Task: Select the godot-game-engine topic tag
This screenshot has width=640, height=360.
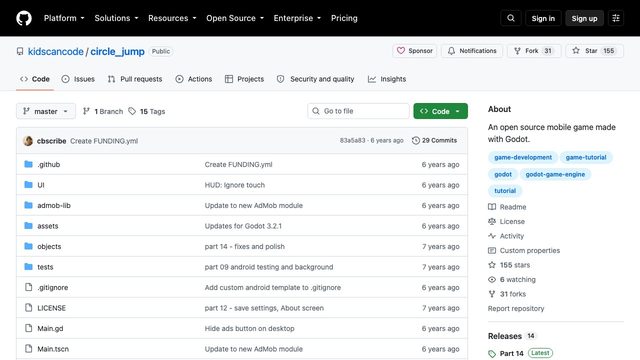Action: click(x=555, y=174)
